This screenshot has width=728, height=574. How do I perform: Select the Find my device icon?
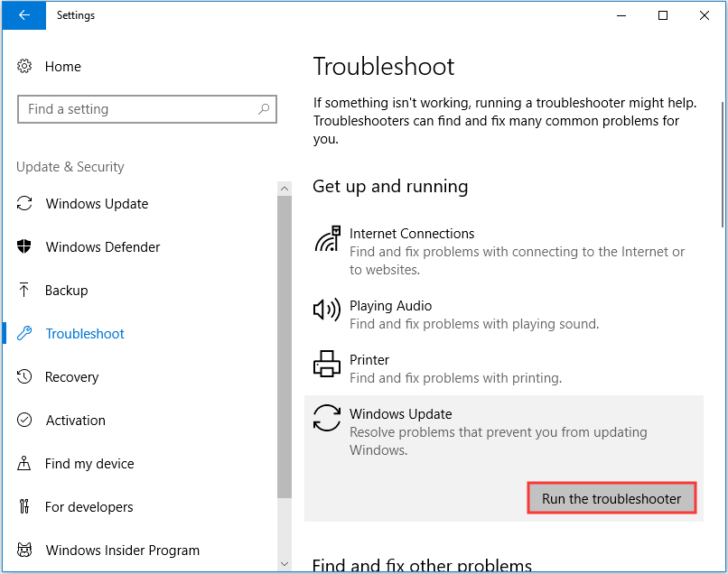pyautogui.click(x=26, y=463)
